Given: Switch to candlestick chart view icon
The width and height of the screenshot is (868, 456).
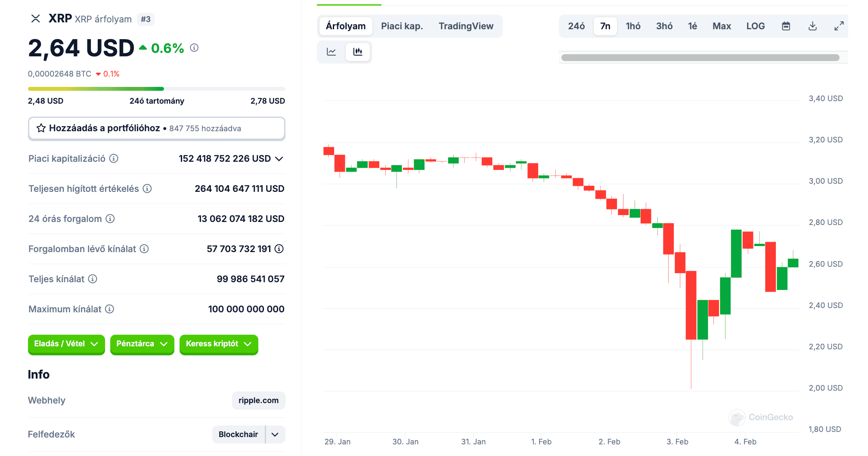Looking at the screenshot, I should click(358, 52).
